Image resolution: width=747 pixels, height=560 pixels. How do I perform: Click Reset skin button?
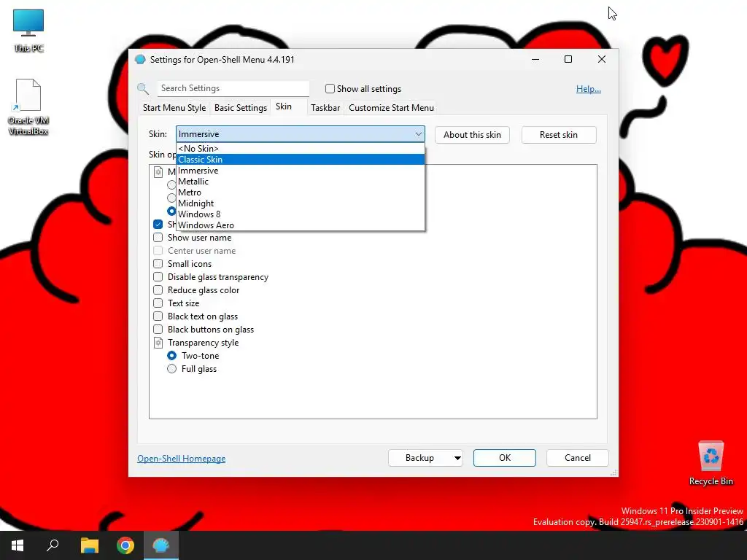[558, 135]
